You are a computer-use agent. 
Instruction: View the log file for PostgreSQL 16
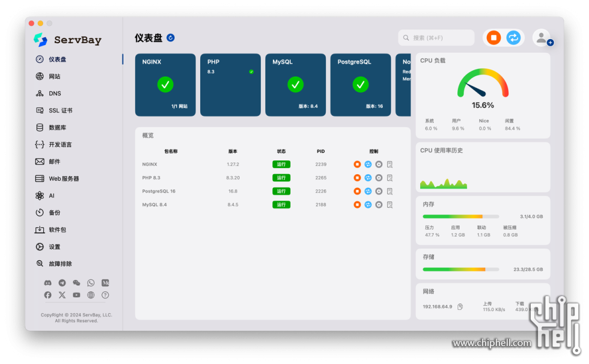(x=390, y=192)
